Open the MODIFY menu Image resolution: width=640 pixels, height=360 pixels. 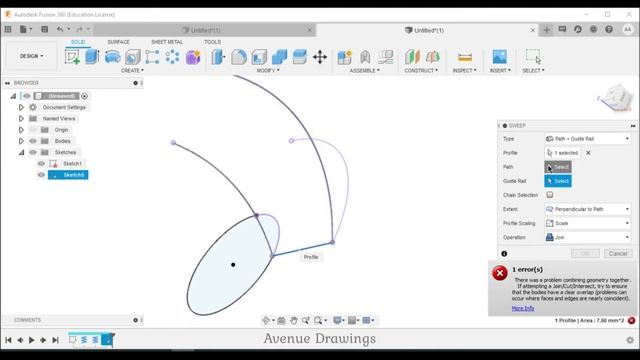click(268, 71)
